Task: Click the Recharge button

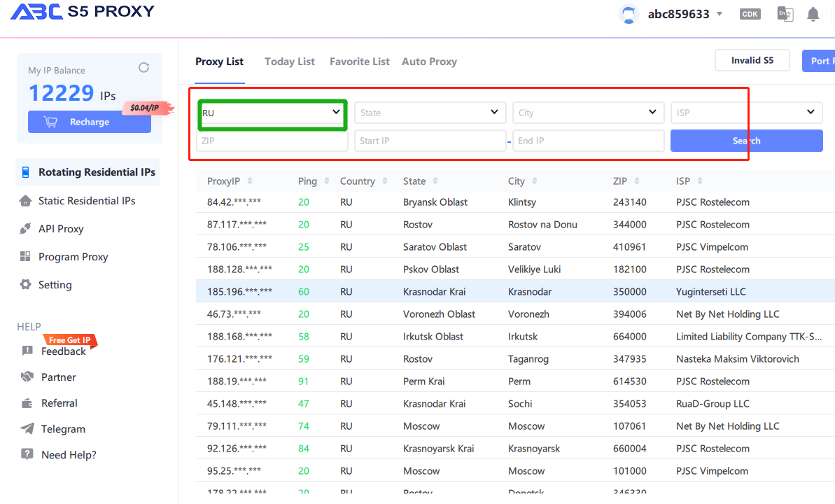Action: (90, 122)
